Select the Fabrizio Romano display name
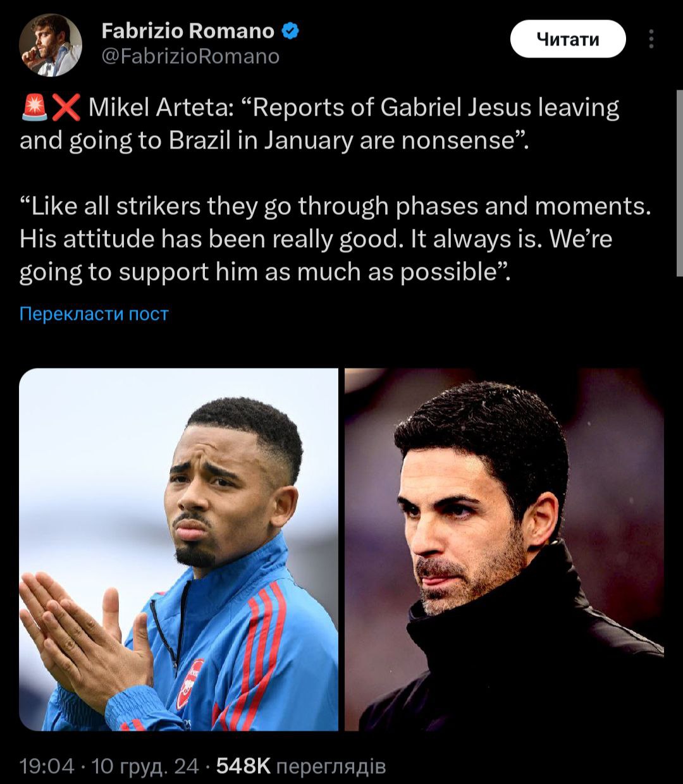This screenshot has height=784, width=683. [188, 31]
